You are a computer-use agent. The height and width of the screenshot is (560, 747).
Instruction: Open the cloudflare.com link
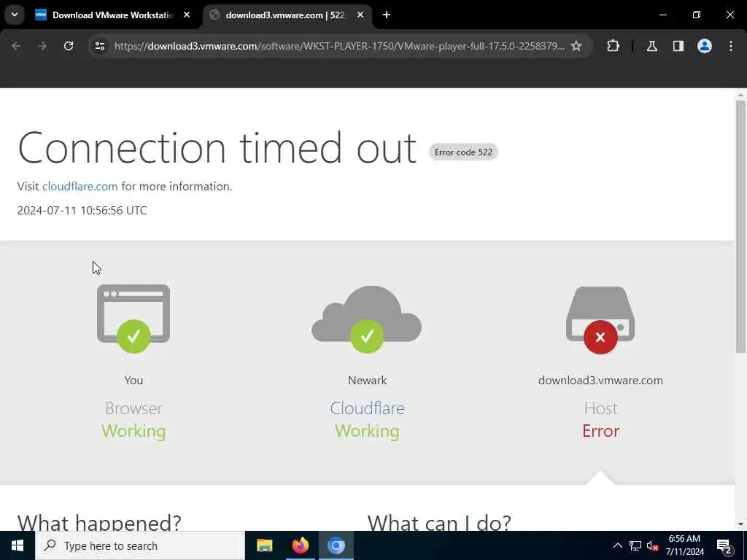point(80,186)
